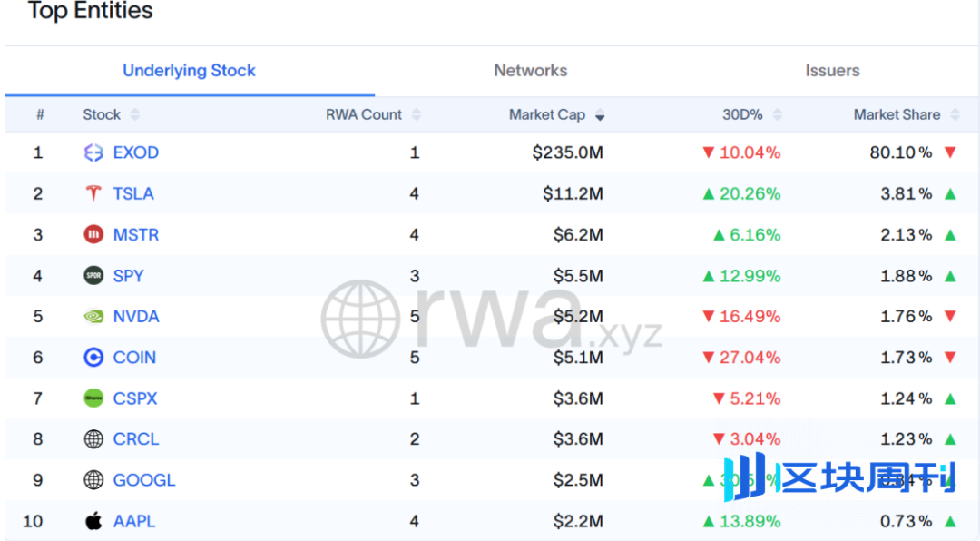Sort by 30D% column arrows
The height and width of the screenshot is (541, 980).
(778, 115)
